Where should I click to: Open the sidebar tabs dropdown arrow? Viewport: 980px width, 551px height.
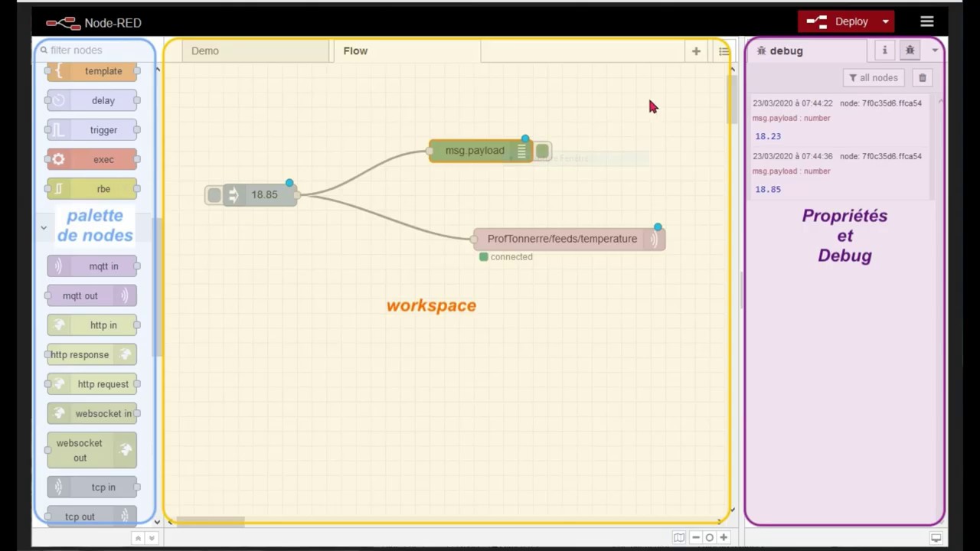935,51
